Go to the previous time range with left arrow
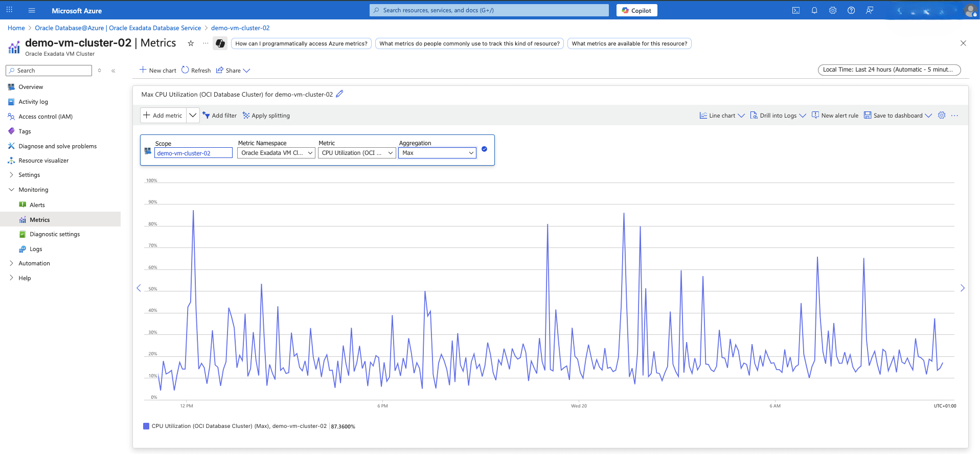Image resolution: width=980 pixels, height=454 pixels. (x=139, y=288)
